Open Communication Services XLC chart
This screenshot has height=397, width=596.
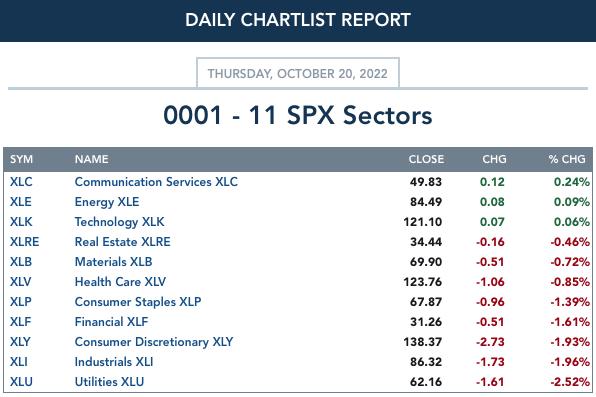[156, 182]
